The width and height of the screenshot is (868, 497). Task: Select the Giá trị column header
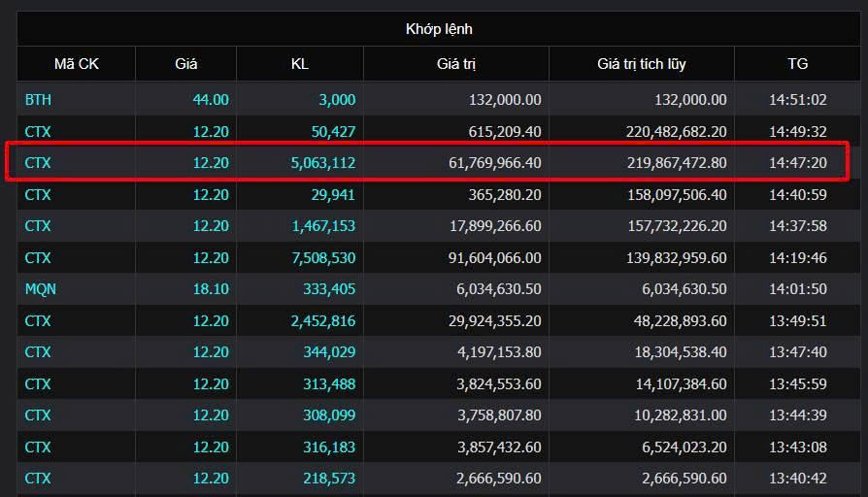(x=456, y=64)
